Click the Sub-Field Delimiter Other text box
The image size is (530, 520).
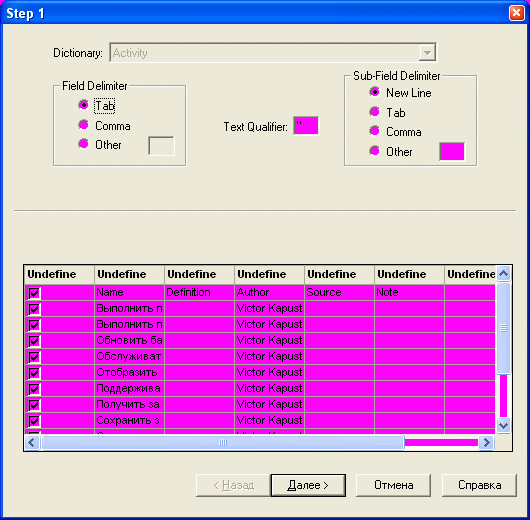[452, 151]
